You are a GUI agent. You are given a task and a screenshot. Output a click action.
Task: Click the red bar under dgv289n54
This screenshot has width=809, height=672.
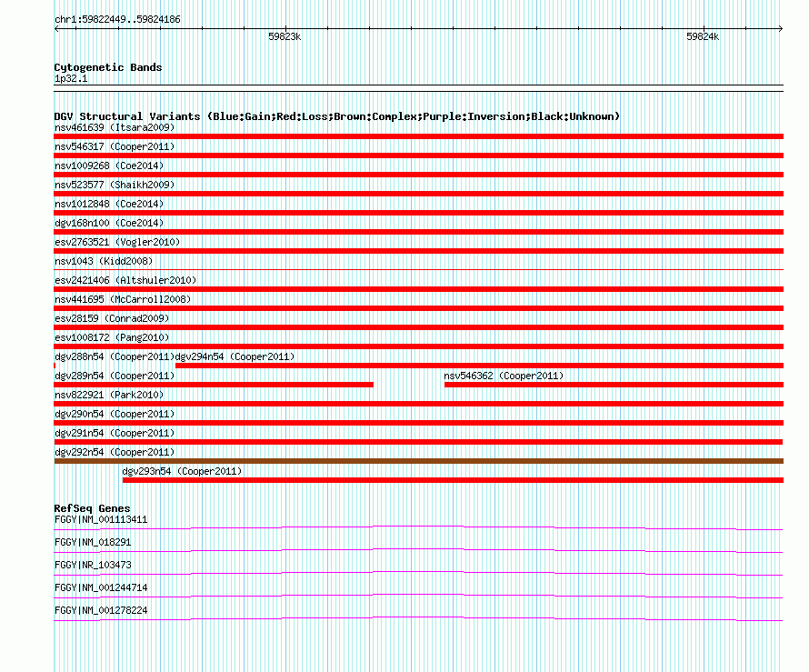coord(214,385)
